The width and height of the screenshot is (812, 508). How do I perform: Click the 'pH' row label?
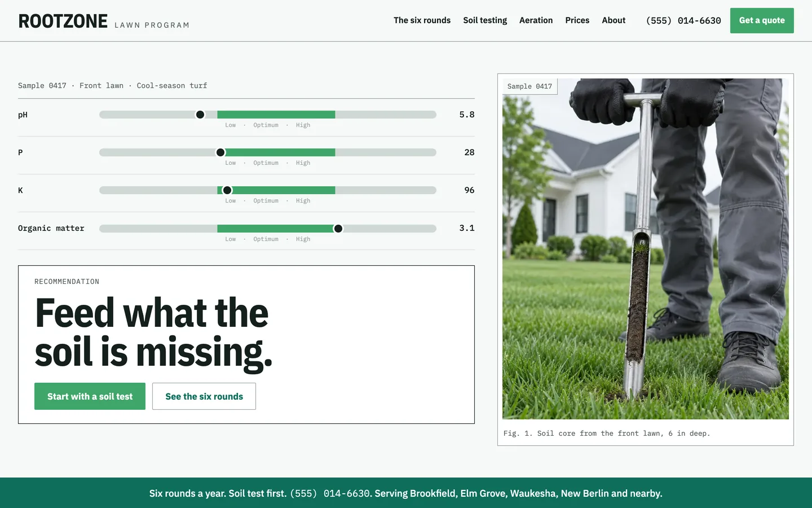point(23,115)
